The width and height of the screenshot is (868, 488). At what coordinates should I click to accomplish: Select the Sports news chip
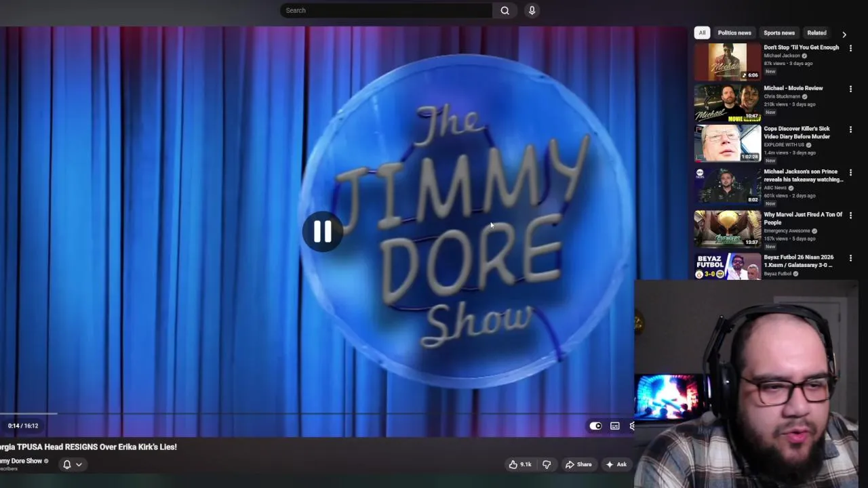[x=778, y=33]
